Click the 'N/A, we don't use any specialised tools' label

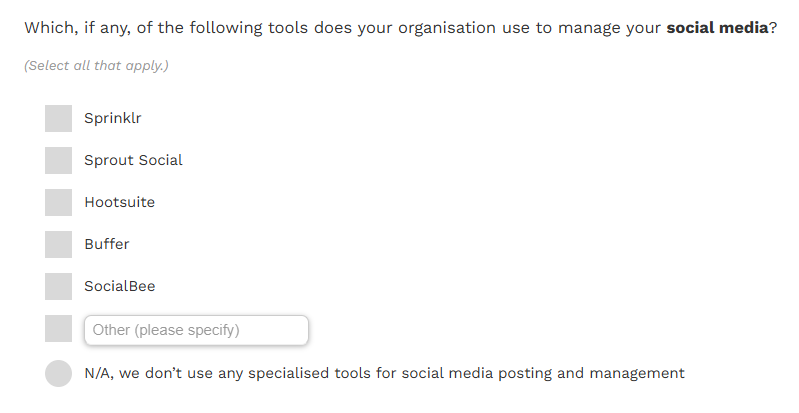click(384, 373)
